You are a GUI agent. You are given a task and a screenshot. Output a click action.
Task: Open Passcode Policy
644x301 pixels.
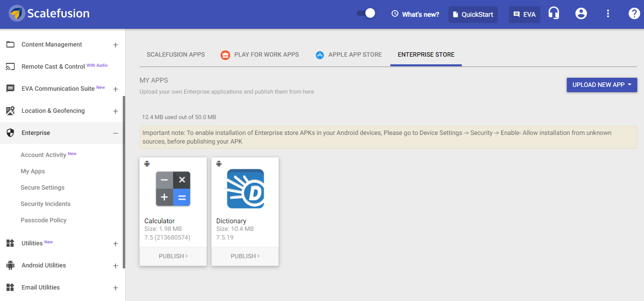coord(44,220)
